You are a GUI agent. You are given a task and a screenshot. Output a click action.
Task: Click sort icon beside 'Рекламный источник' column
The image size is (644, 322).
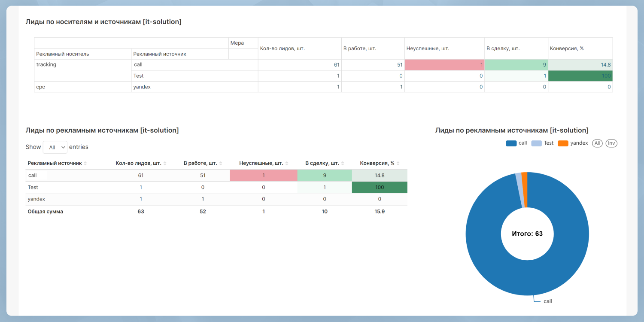85,164
